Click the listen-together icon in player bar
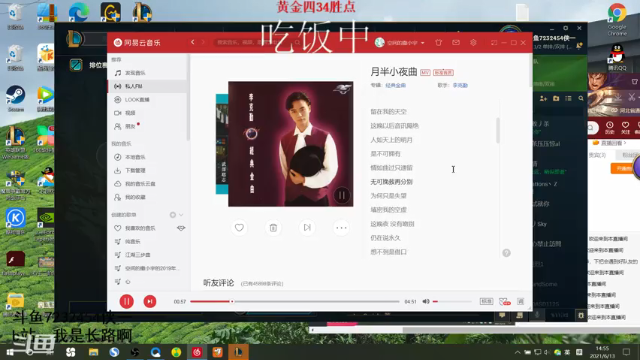This screenshot has height=360, width=640. [504, 302]
